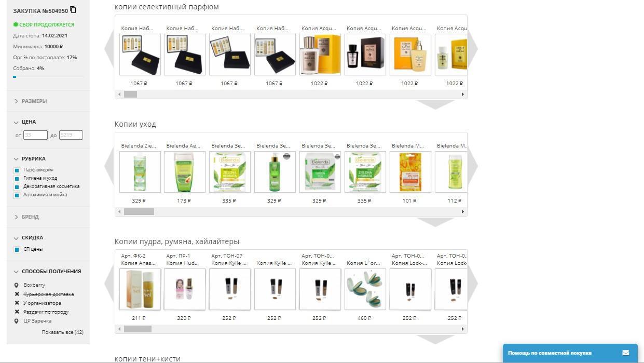Open the копии селективный парфюм collection heading

coord(167,7)
